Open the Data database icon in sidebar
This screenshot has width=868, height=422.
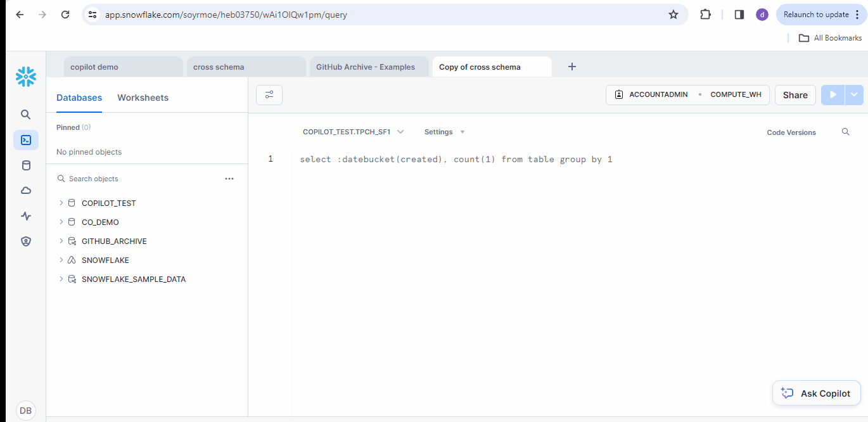click(26, 165)
